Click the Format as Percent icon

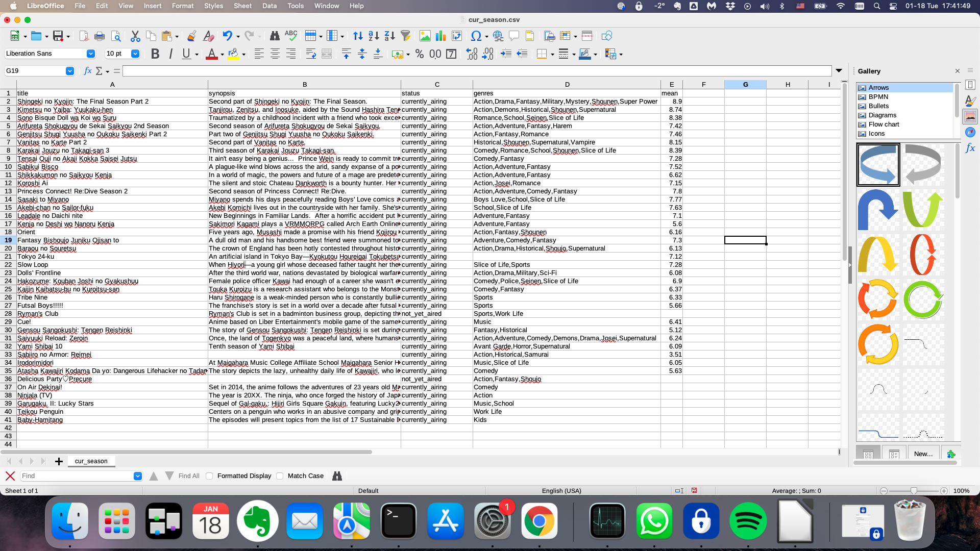pyautogui.click(x=420, y=54)
